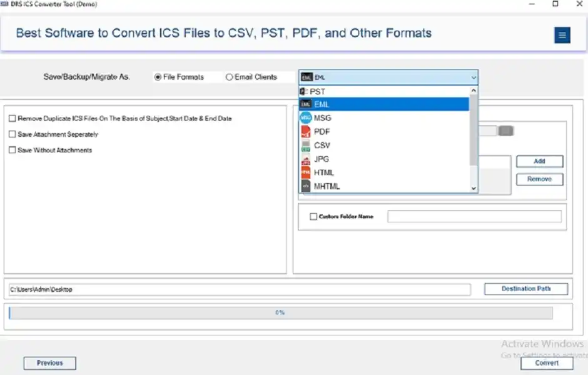Screen dimensions: 588x375
Task: Enable Custom Folder Name checkbox
Action: coord(313,216)
